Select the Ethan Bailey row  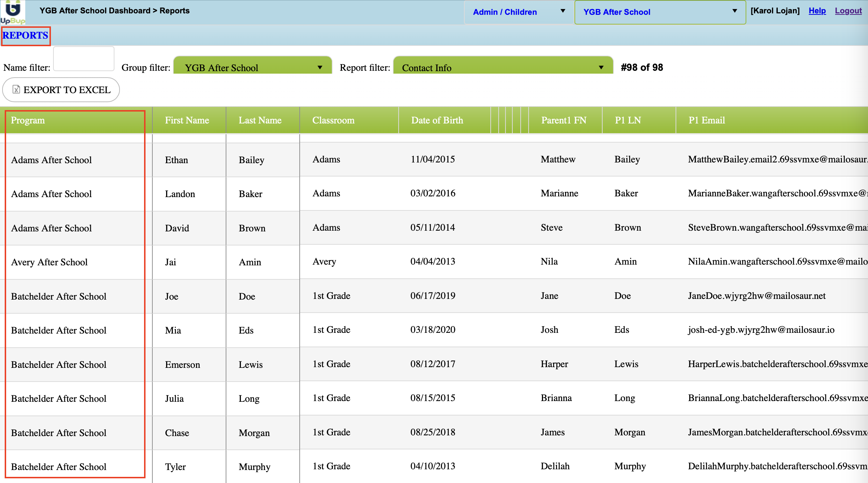[x=177, y=160]
